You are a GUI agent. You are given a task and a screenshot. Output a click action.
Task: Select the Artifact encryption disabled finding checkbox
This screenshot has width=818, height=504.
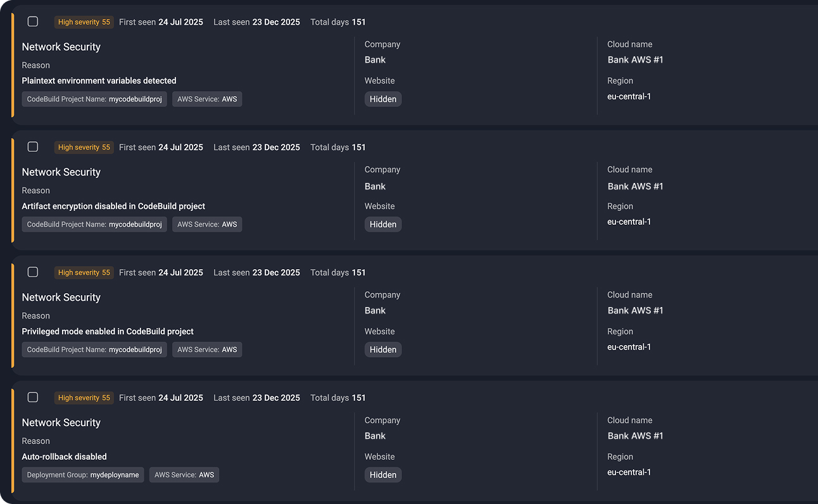point(33,147)
